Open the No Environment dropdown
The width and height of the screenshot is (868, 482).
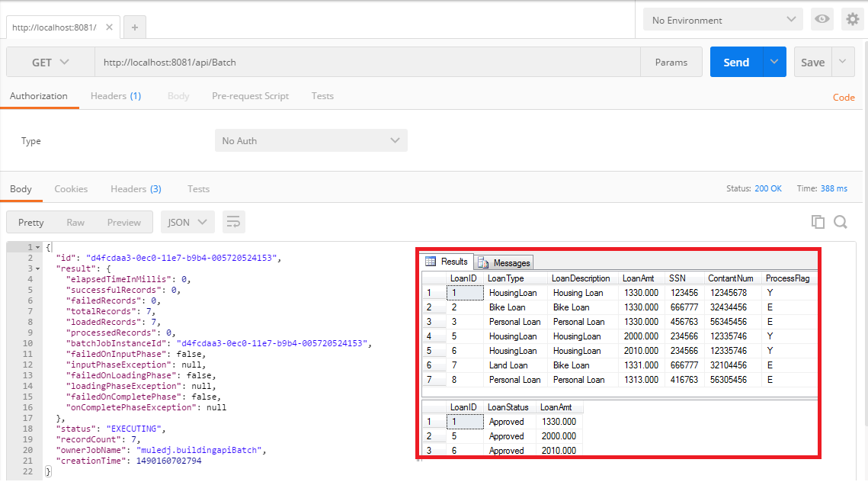(721, 19)
